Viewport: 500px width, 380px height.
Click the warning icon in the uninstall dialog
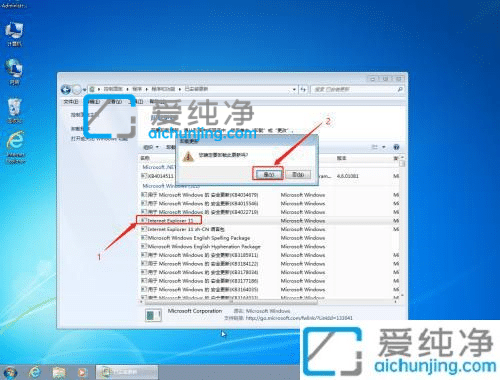(188, 156)
